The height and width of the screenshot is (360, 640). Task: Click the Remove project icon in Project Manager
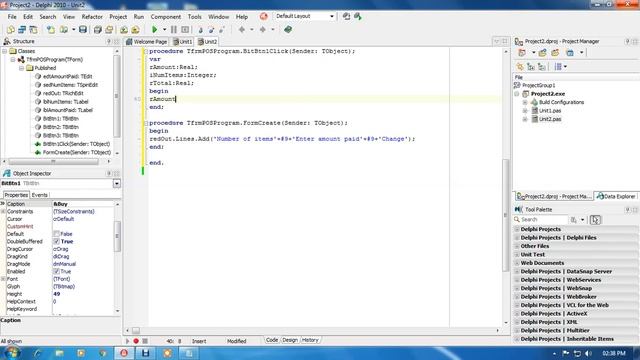pyautogui.click(x=555, y=53)
